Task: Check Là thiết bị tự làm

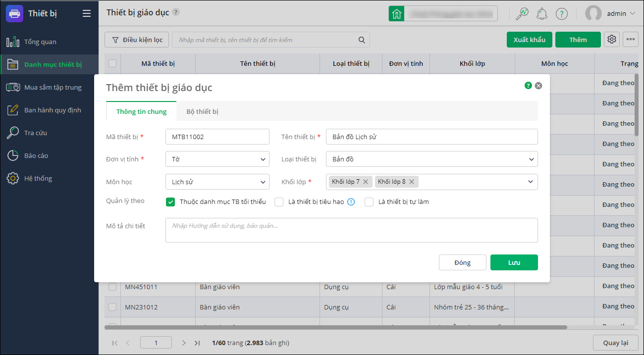Action: (369, 202)
